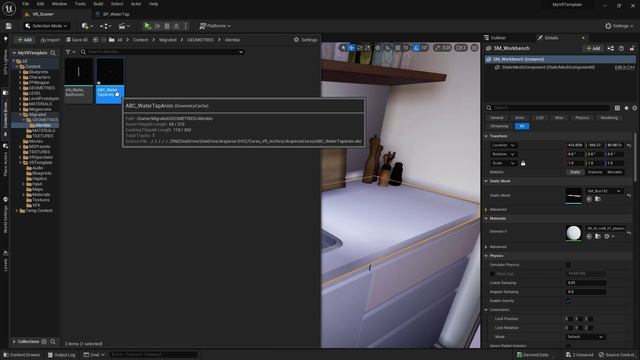Set Mobility to Movable
640x360 pixels.
(x=614, y=172)
